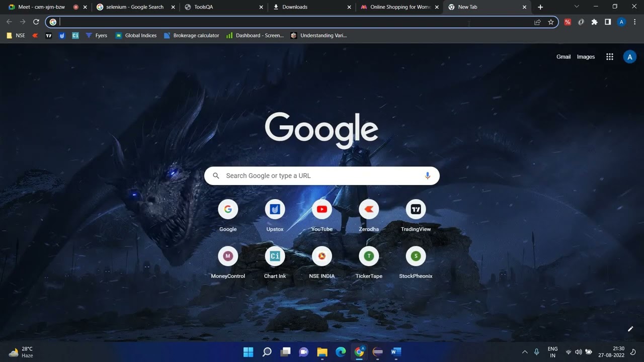Open the Dashboard - Screener bookmark
The height and width of the screenshot is (362, 644).
click(x=255, y=36)
